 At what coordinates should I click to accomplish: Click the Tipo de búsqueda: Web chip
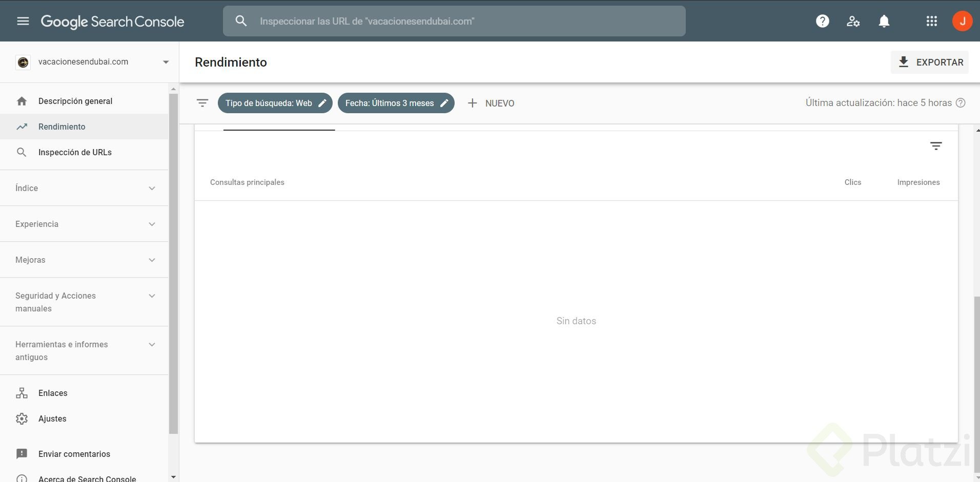click(275, 103)
